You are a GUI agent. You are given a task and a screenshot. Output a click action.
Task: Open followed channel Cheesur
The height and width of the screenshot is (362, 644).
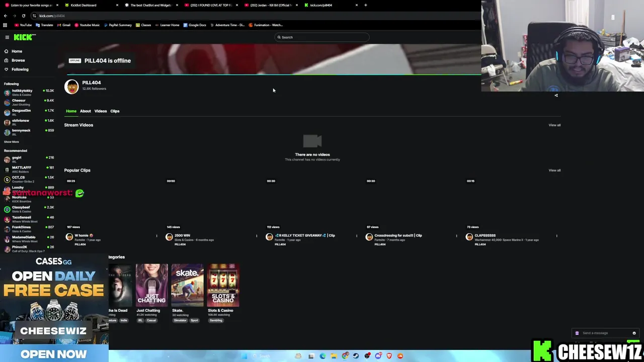tap(28, 102)
